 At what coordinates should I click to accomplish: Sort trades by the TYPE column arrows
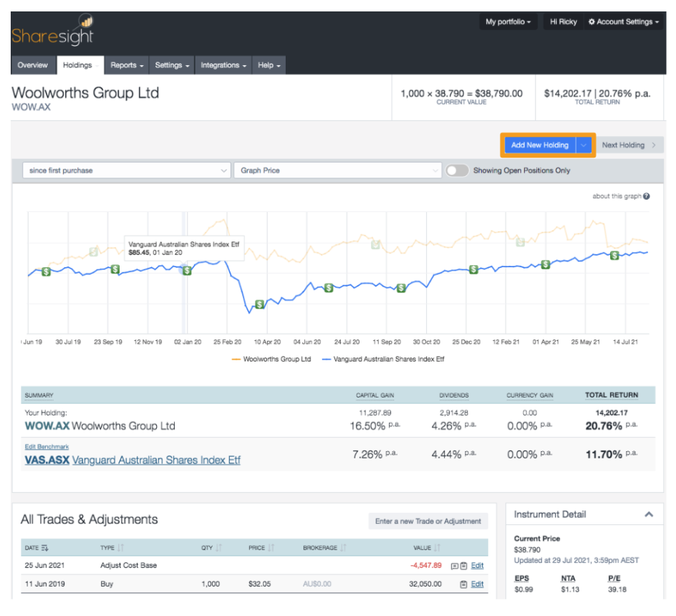point(120,548)
